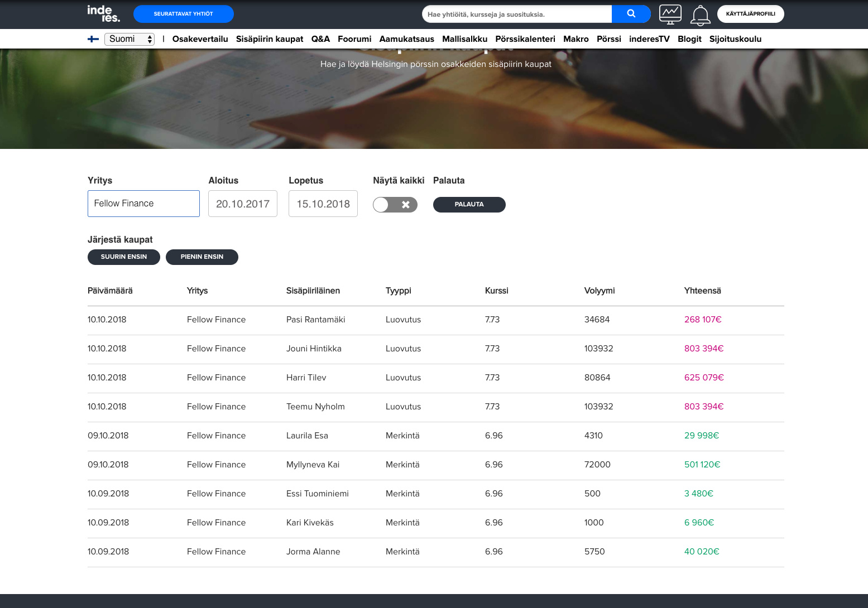The width and height of the screenshot is (868, 608).
Task: Click the Seurattavat yhtiöt button
Action: [x=183, y=14]
